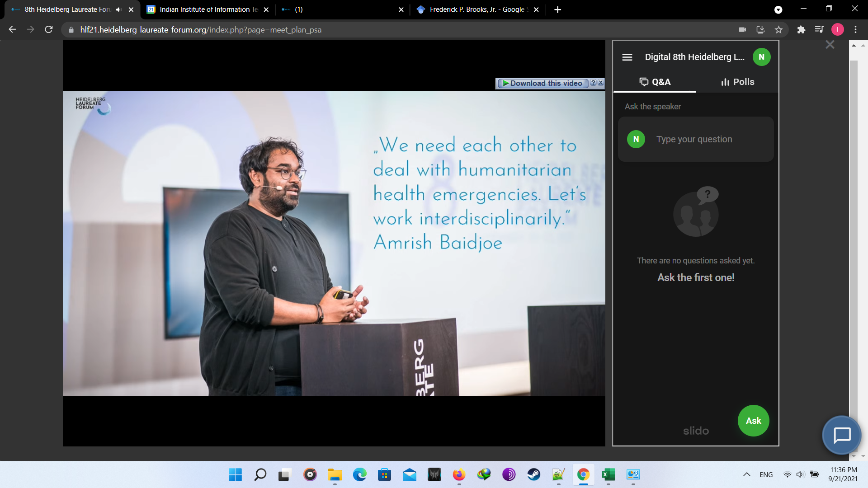The width and height of the screenshot is (868, 488).
Task: Click the green N profile avatar in header
Action: coord(761,57)
